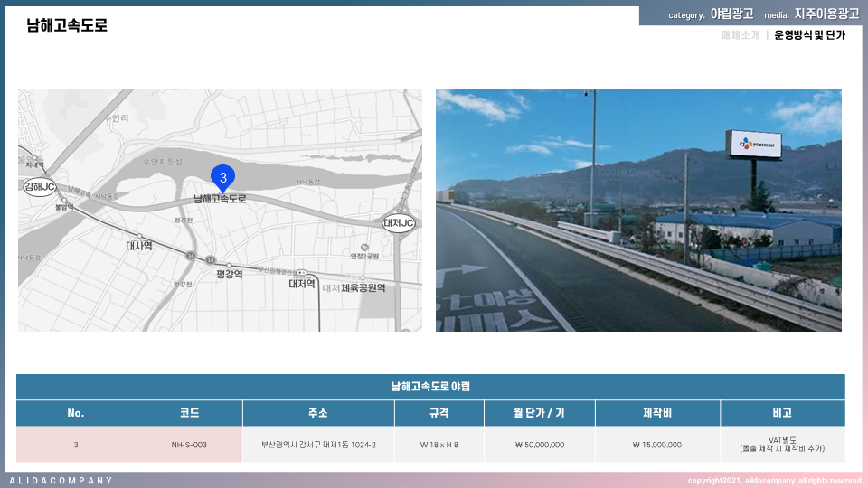Image resolution: width=868 pixels, height=488 pixels.
Task: Switch to the 운영방식 및 단가 tab
Action: pos(809,35)
